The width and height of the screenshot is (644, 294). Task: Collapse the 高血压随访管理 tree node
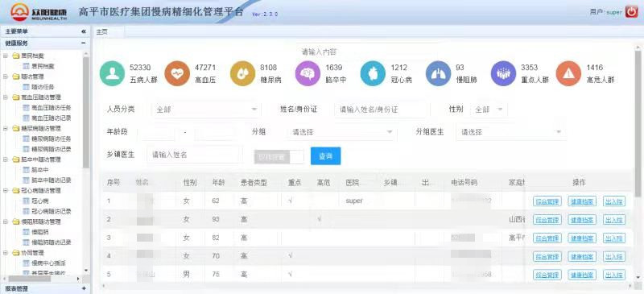click(x=6, y=97)
